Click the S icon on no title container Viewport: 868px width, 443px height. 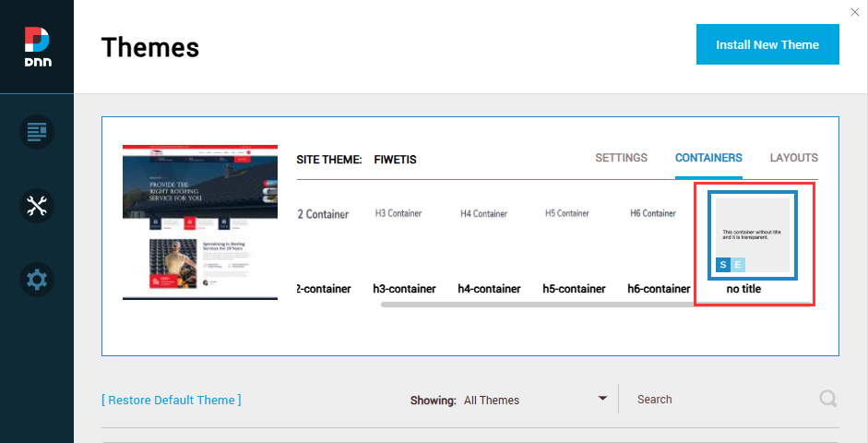tap(723, 265)
